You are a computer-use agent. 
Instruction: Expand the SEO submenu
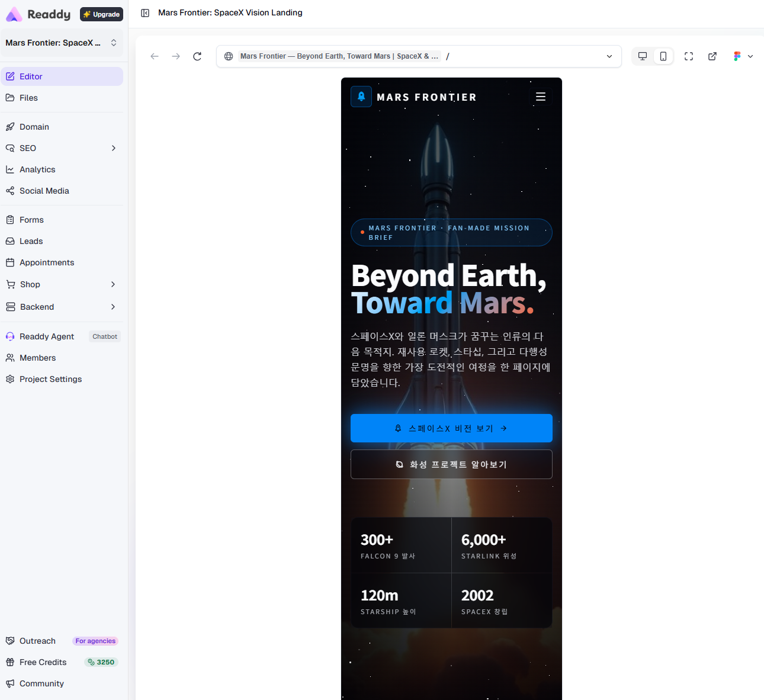113,148
